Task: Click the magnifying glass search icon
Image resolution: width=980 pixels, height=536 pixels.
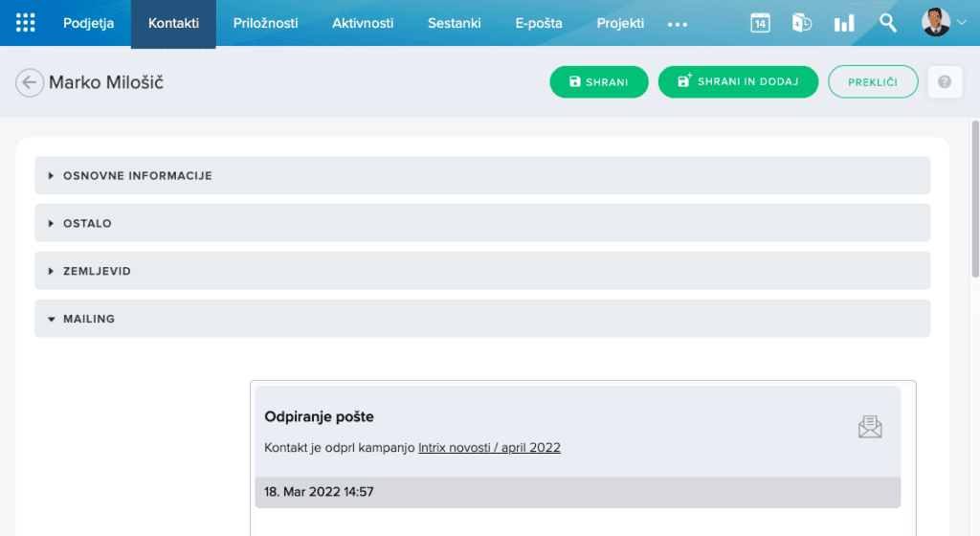Action: (x=888, y=23)
